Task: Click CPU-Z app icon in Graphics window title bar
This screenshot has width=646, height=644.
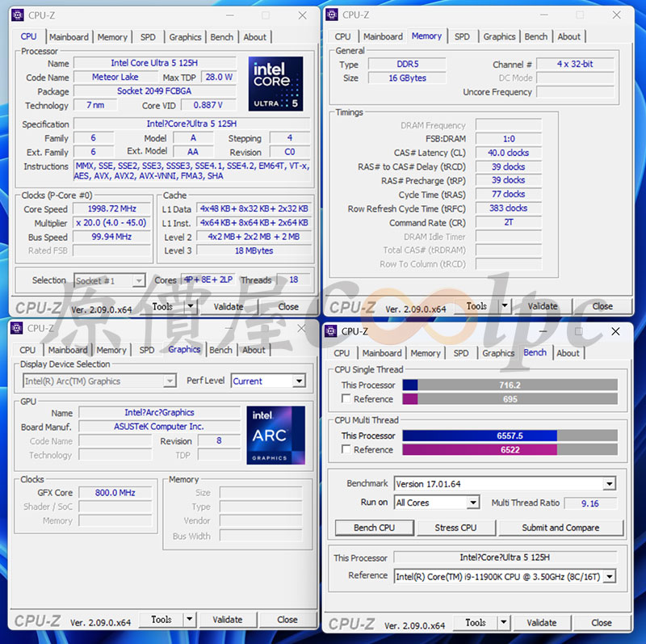Action: pyautogui.click(x=16, y=328)
